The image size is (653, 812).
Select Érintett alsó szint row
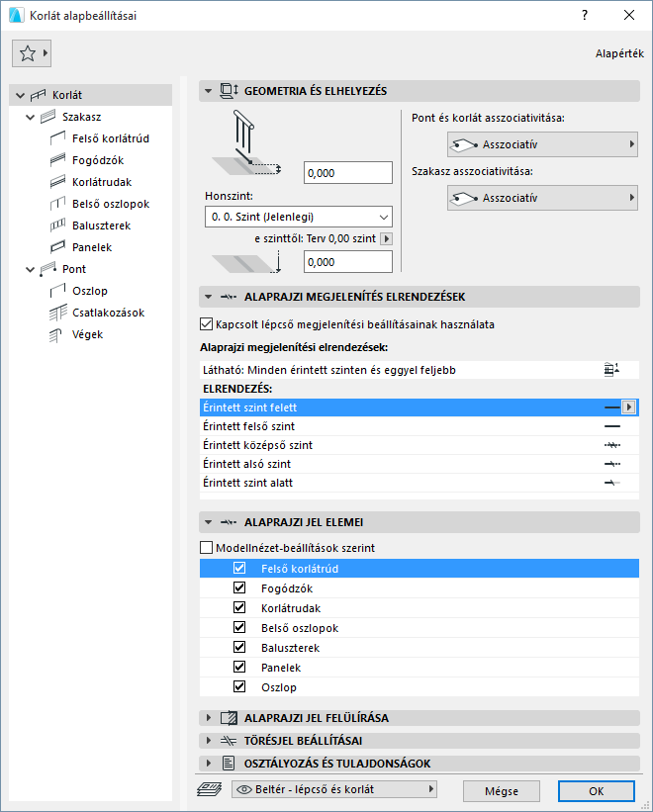pyautogui.click(x=419, y=464)
